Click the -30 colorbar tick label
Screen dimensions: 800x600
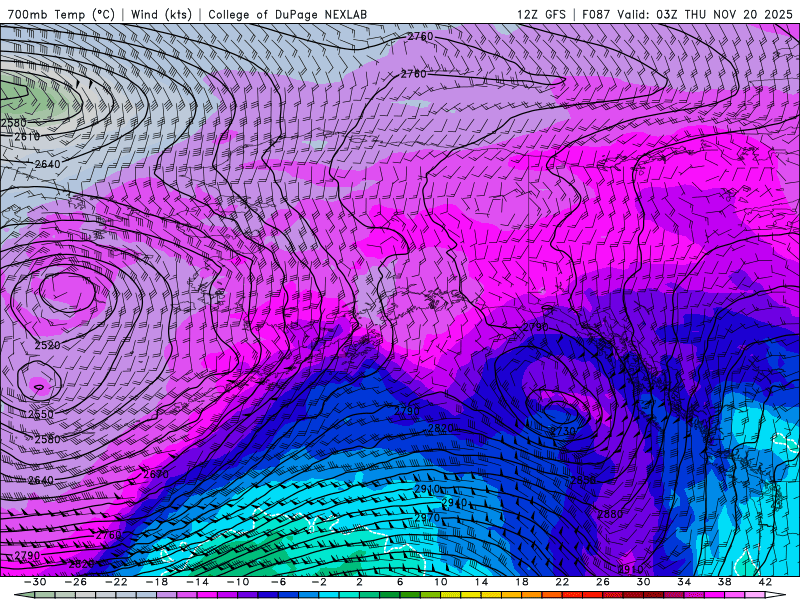(x=35, y=582)
